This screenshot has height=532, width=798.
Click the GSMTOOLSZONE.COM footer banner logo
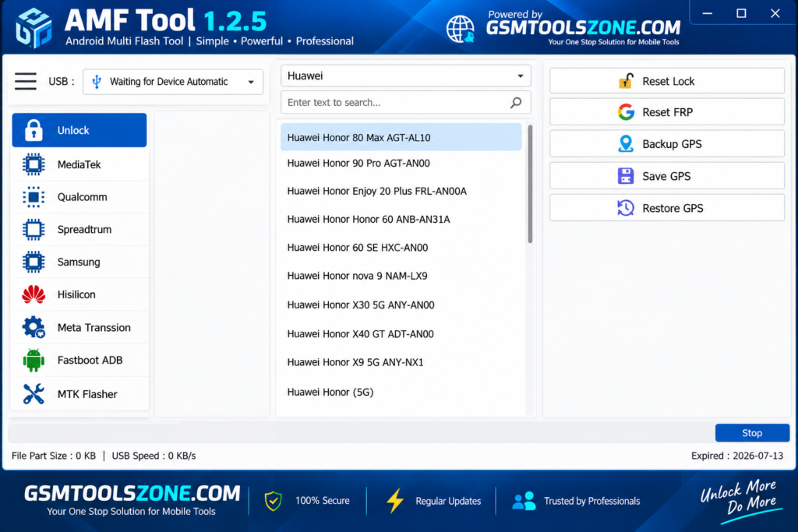132,493
